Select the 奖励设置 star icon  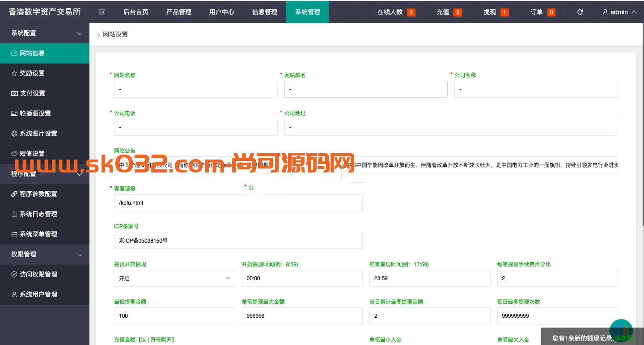[14, 73]
